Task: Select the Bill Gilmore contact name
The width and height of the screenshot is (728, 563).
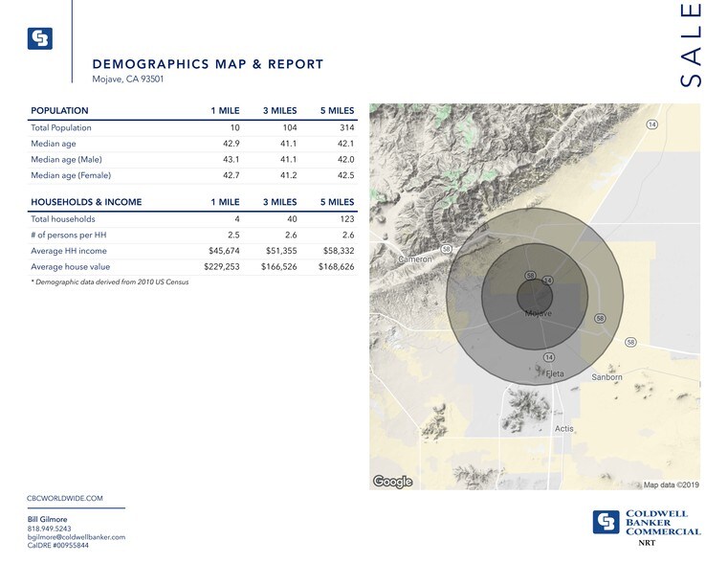Action: pyautogui.click(x=48, y=519)
